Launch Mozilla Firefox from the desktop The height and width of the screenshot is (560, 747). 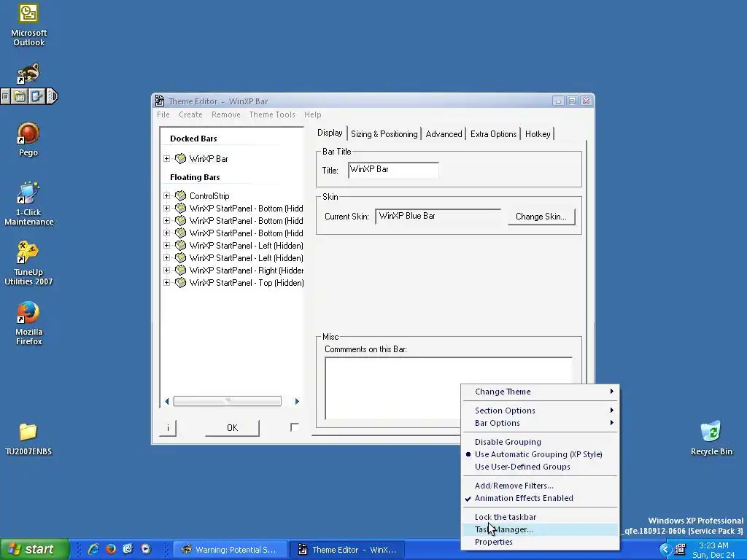pos(28,323)
